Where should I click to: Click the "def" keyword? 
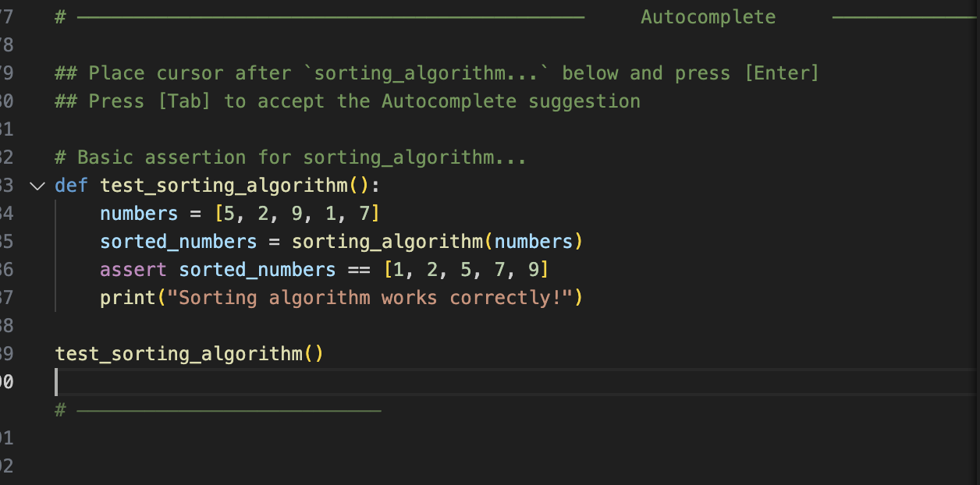[71, 186]
